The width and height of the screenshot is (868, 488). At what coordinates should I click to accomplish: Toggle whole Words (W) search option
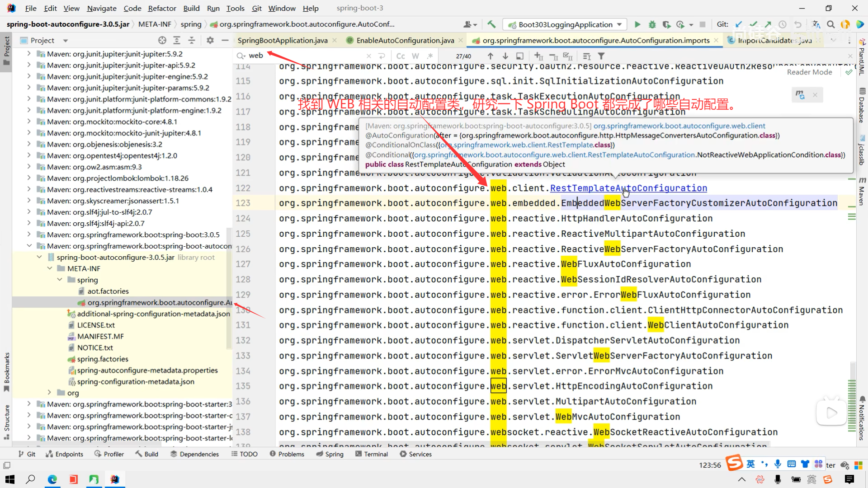pyautogui.click(x=415, y=56)
